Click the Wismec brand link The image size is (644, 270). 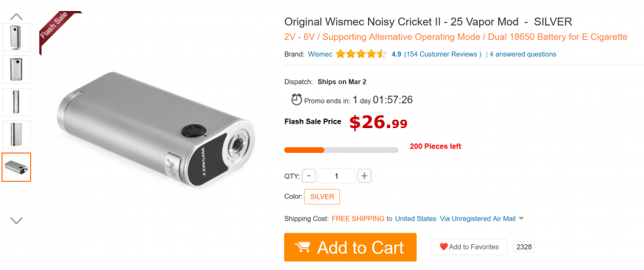320,54
